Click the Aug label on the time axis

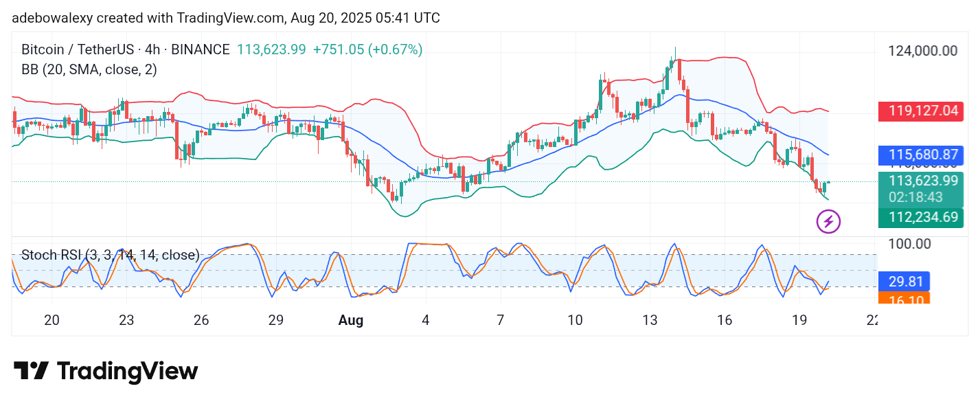coord(351,320)
